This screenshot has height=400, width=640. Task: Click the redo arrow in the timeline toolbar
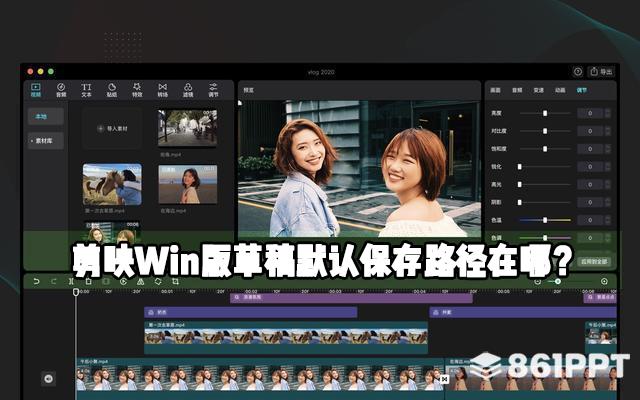(53, 281)
